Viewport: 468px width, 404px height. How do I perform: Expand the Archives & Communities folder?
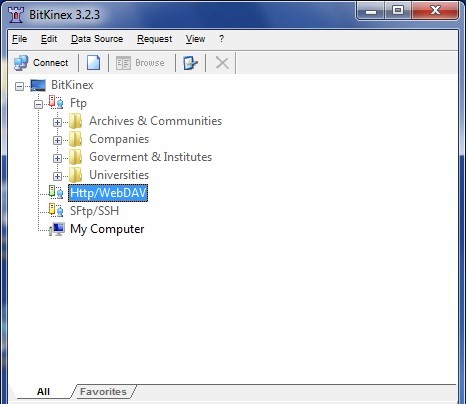tap(57, 122)
